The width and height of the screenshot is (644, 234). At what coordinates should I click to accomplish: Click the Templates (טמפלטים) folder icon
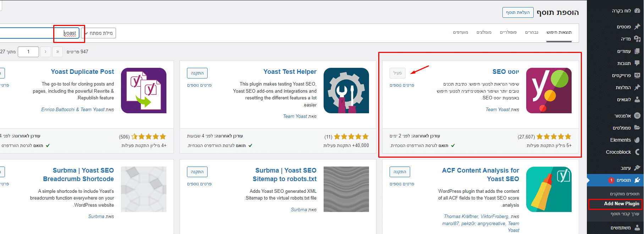click(637, 128)
